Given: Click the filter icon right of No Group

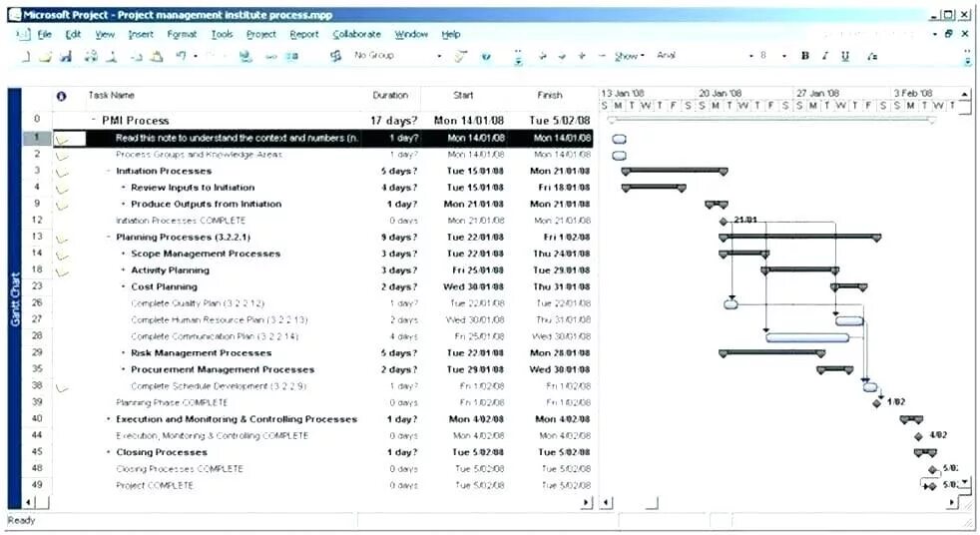Looking at the screenshot, I should coord(461,57).
